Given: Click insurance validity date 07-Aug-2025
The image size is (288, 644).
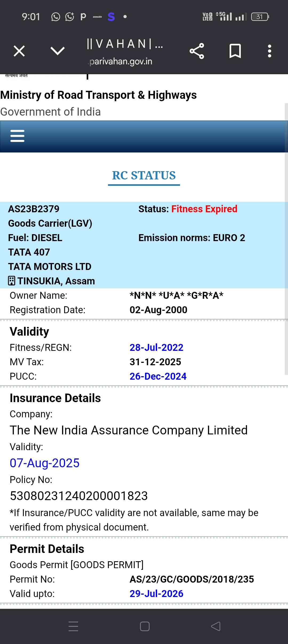Looking at the screenshot, I should point(45,463).
